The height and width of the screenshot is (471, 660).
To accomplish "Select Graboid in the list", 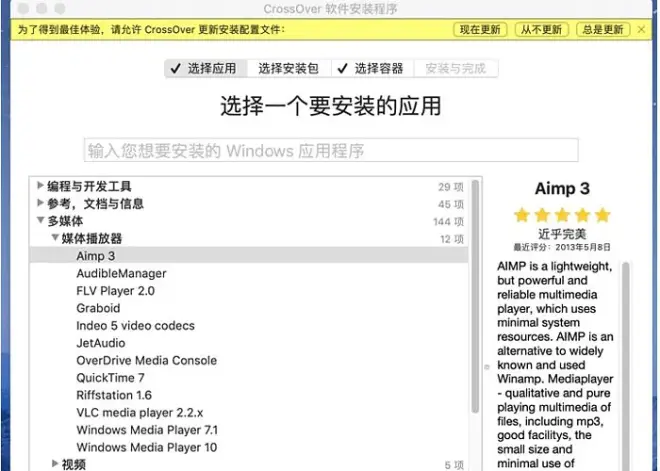I will pos(249,308).
